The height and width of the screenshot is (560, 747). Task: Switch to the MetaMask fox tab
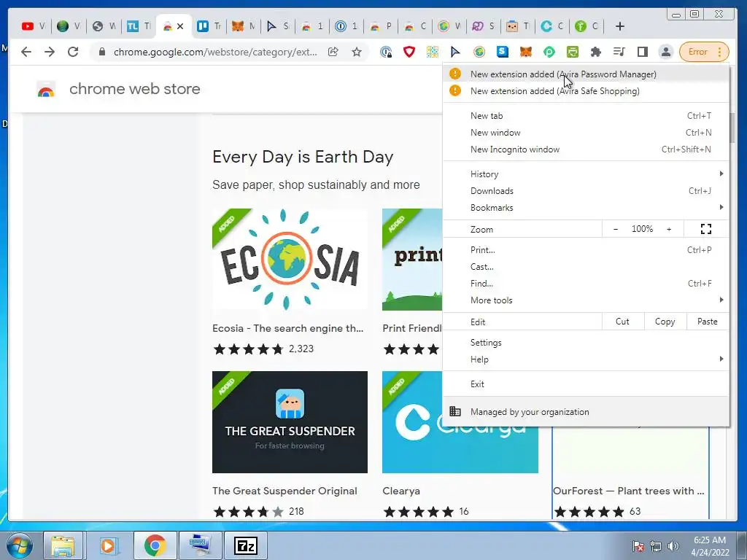point(244,26)
